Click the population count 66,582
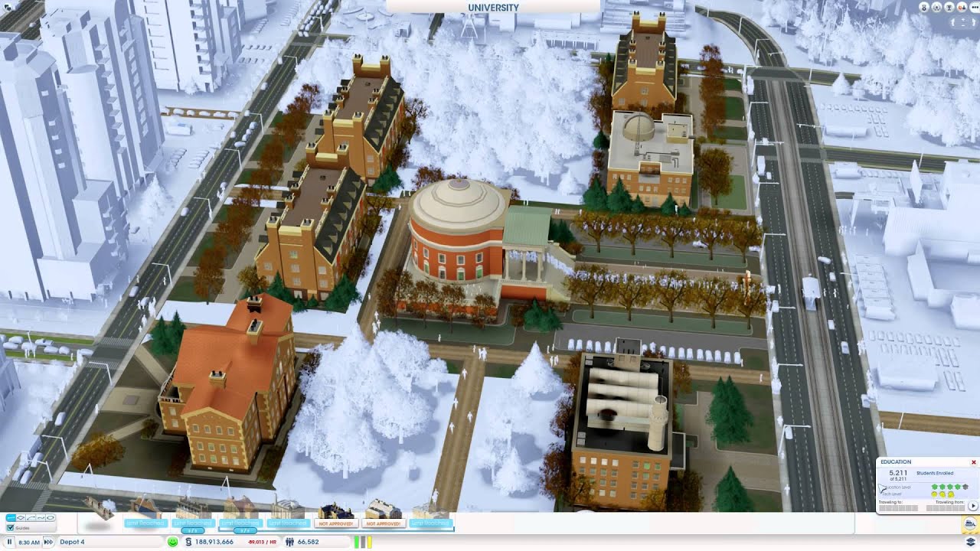This screenshot has width=980, height=551. click(x=308, y=542)
